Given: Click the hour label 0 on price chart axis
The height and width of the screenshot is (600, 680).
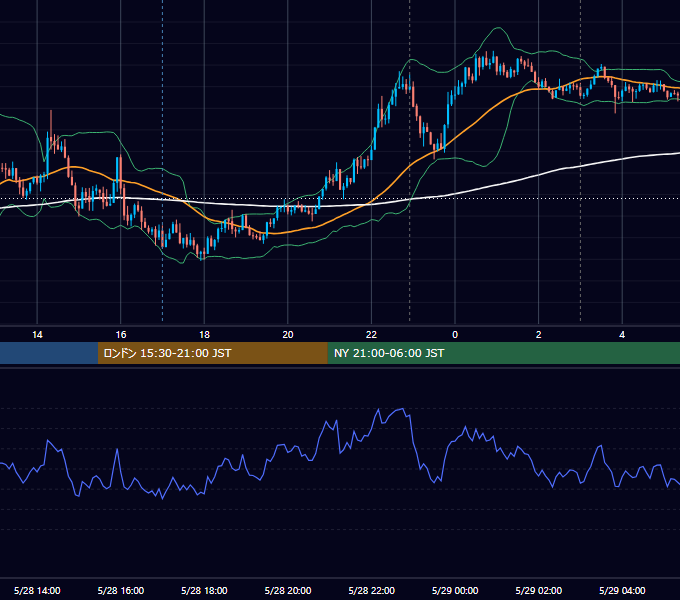Looking at the screenshot, I should [455, 334].
